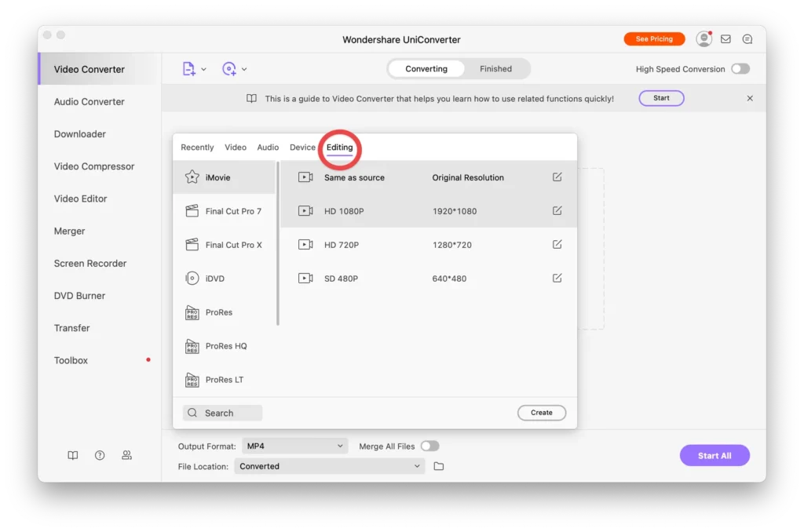Click the format list scrollbar
The image size is (804, 532).
click(278, 244)
